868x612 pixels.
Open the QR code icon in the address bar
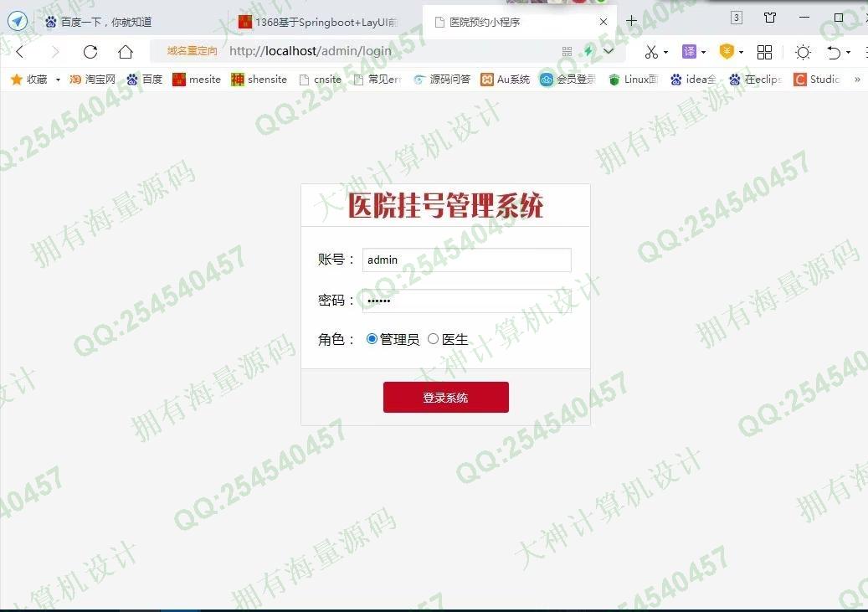(567, 52)
